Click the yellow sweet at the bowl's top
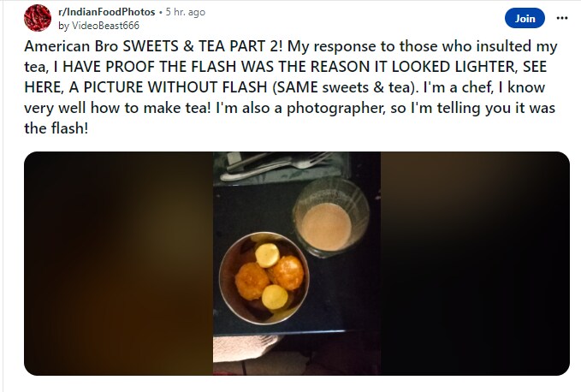Viewport: 581px width, 392px height. click(x=267, y=254)
